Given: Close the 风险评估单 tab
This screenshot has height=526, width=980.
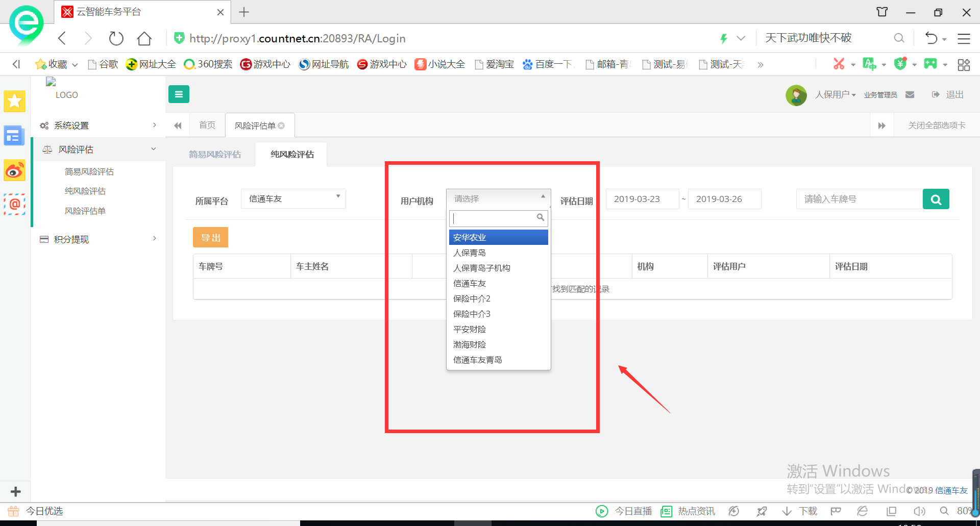Looking at the screenshot, I should point(281,126).
